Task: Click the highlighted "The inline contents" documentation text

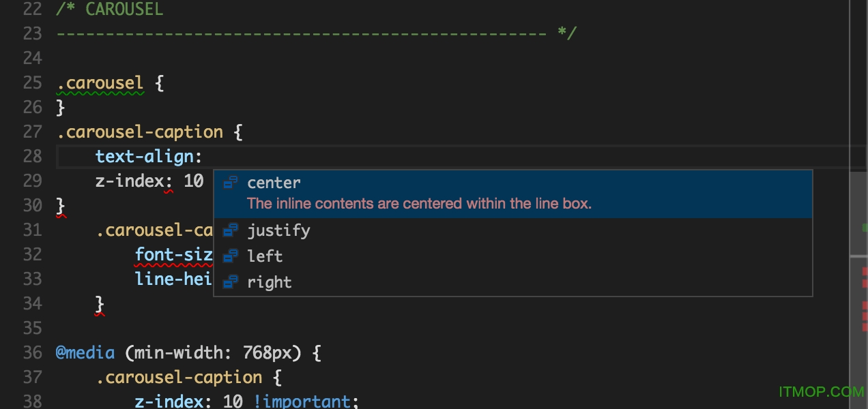Action: [419, 204]
